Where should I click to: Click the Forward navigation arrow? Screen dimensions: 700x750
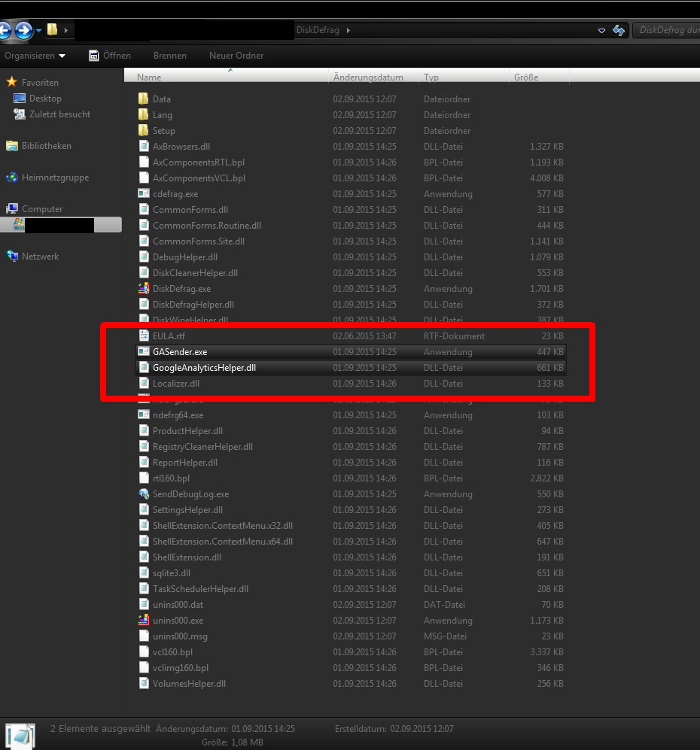pyautogui.click(x=23, y=31)
